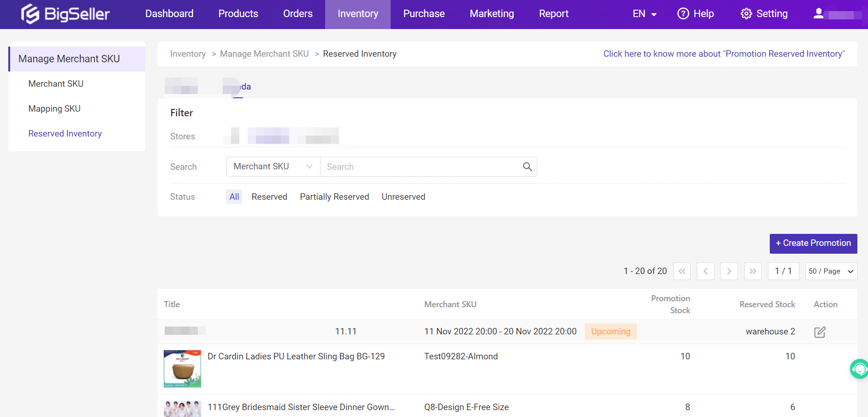
Task: Open the Mapping SKU sidebar item
Action: point(54,109)
